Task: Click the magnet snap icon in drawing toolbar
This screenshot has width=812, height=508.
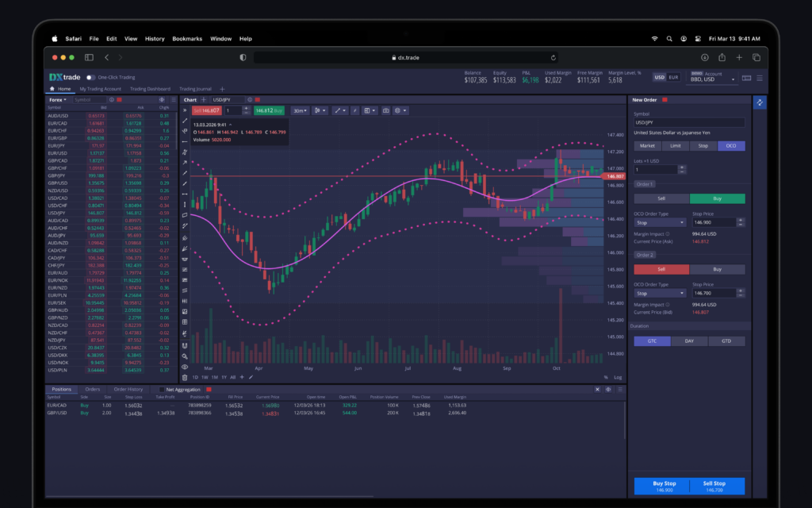Action: pos(185,346)
